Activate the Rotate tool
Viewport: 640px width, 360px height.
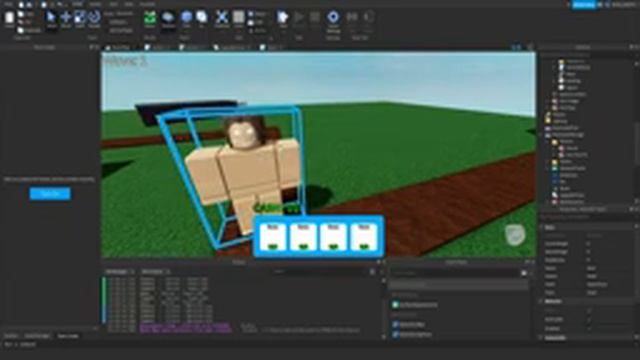94,19
